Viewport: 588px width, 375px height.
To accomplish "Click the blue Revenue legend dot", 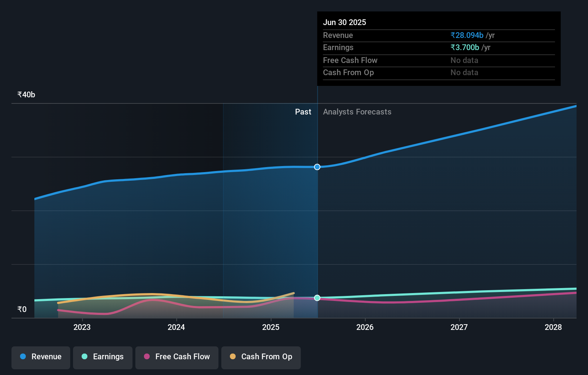I will (x=23, y=356).
